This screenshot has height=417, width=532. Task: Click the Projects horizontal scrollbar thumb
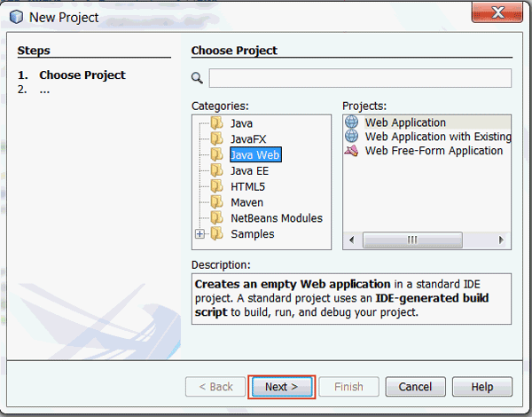coord(411,240)
